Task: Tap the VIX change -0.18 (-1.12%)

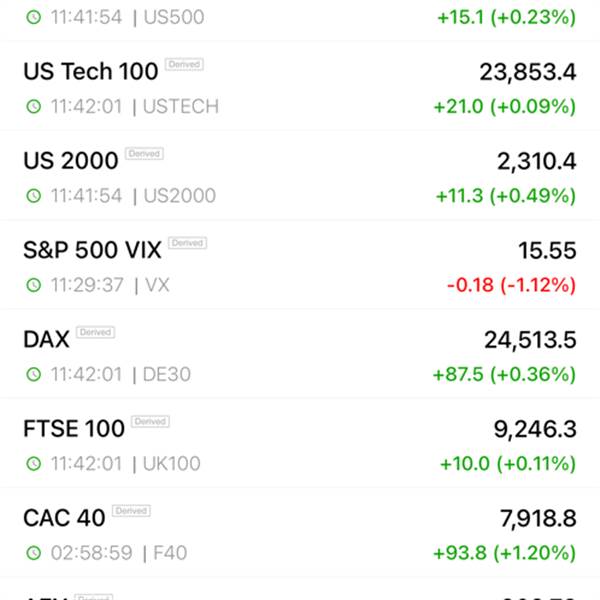Action: coord(511,285)
